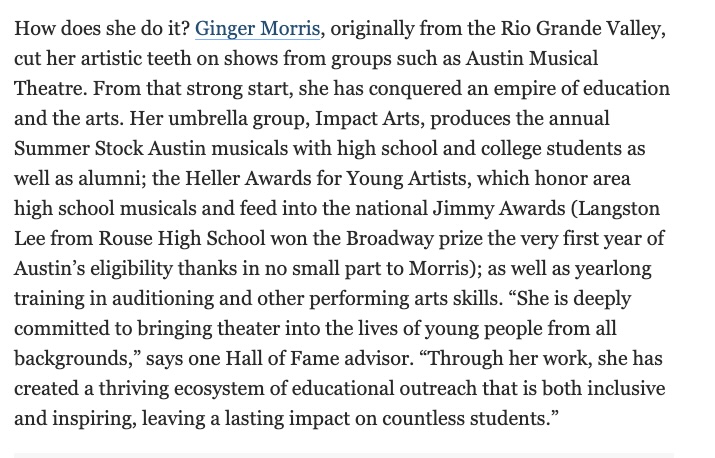Click the words "Rouse High School"
The image size is (715, 458).
click(182, 239)
